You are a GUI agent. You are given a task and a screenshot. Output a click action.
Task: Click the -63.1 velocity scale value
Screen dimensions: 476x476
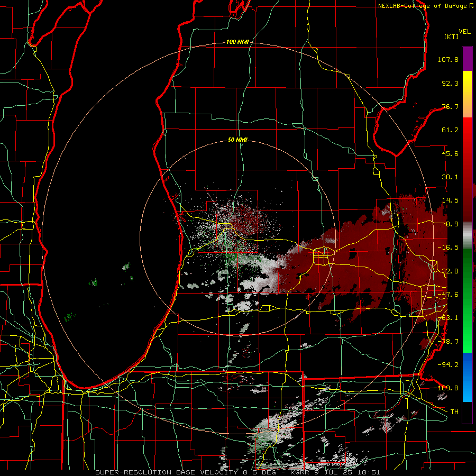[448, 318]
